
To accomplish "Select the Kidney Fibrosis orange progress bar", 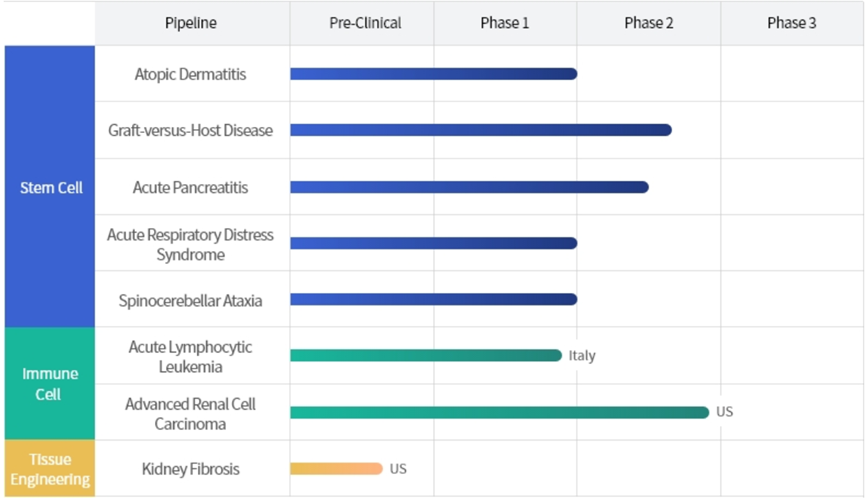I will click(x=336, y=469).
